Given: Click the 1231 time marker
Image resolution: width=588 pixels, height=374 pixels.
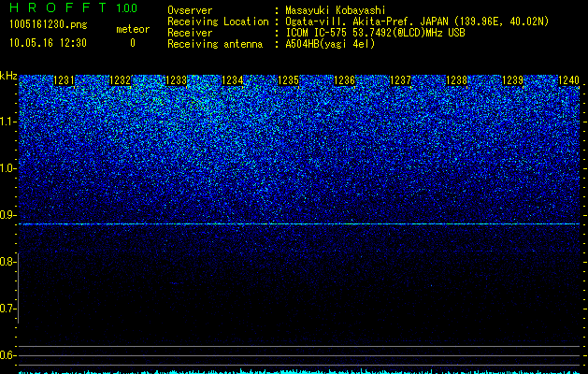Looking at the screenshot, I should [64, 80].
